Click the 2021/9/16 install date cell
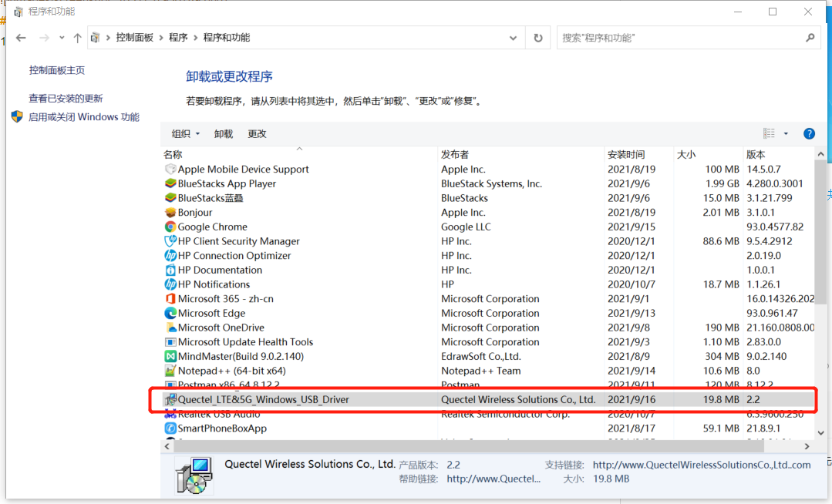 pos(632,399)
